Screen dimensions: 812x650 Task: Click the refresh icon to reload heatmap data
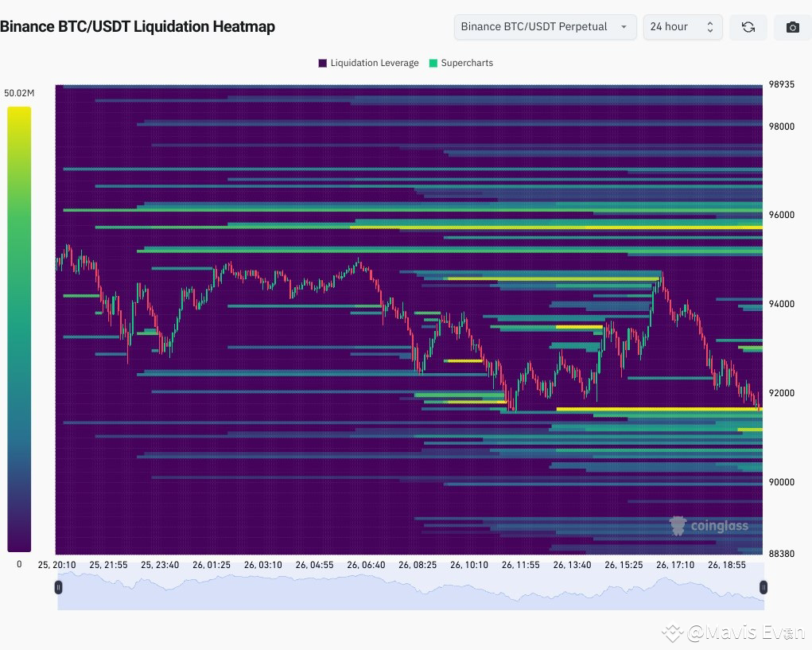[x=748, y=26]
